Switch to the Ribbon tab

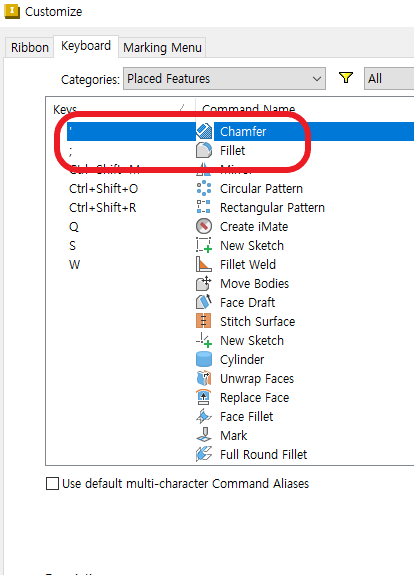point(30,48)
